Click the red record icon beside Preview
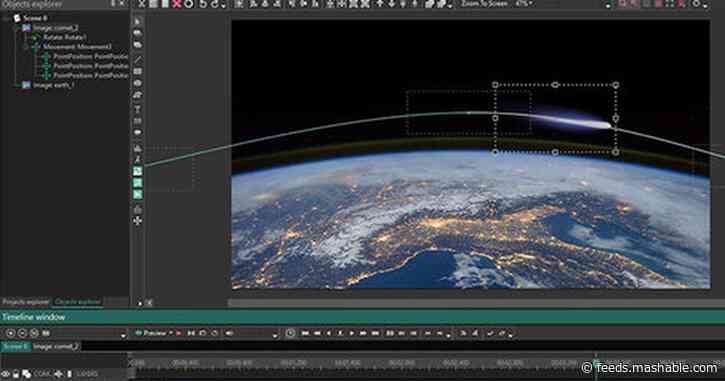 point(179,333)
